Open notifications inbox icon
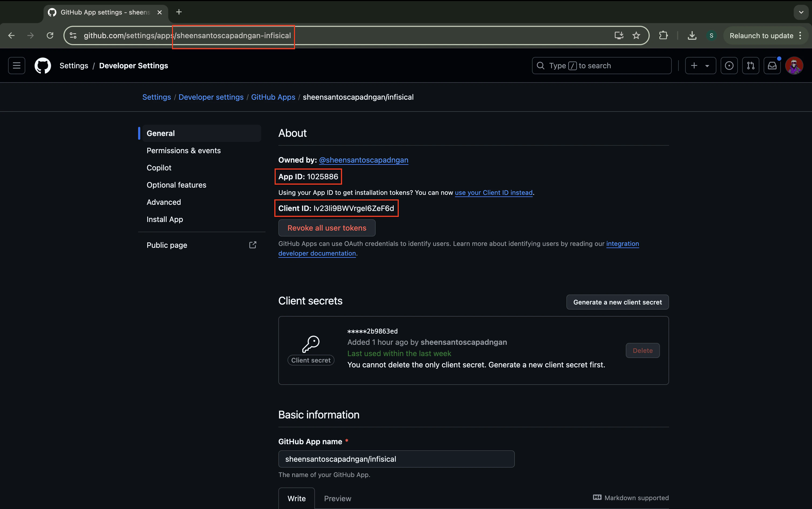Screen dimensions: 812x509 [772, 66]
